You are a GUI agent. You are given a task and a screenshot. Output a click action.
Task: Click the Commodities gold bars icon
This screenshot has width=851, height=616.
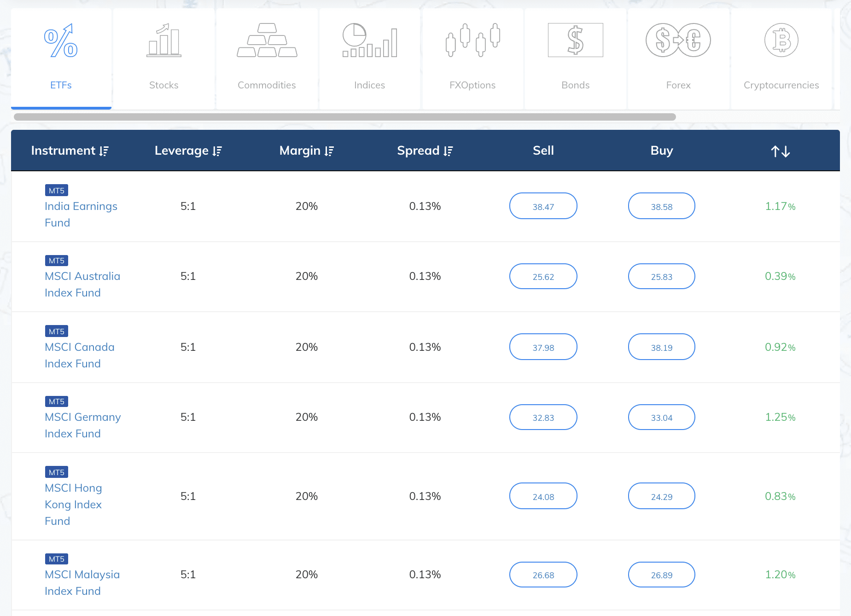pos(267,41)
